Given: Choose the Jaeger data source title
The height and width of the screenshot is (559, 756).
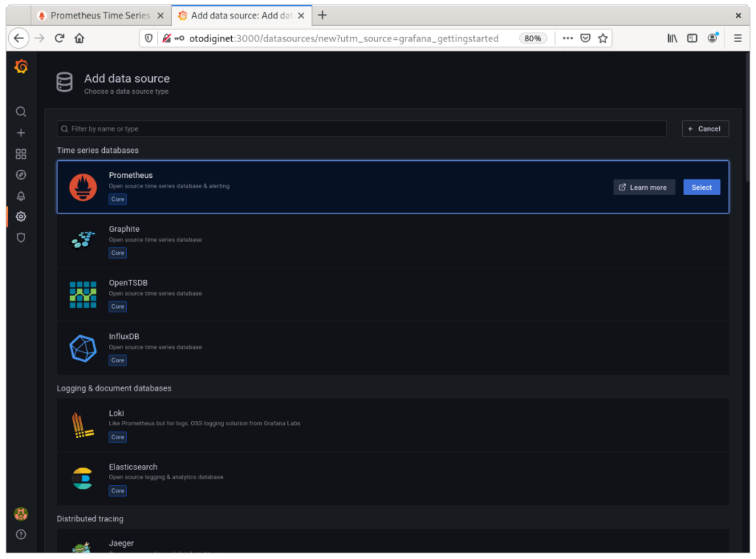Looking at the screenshot, I should pyautogui.click(x=121, y=543).
